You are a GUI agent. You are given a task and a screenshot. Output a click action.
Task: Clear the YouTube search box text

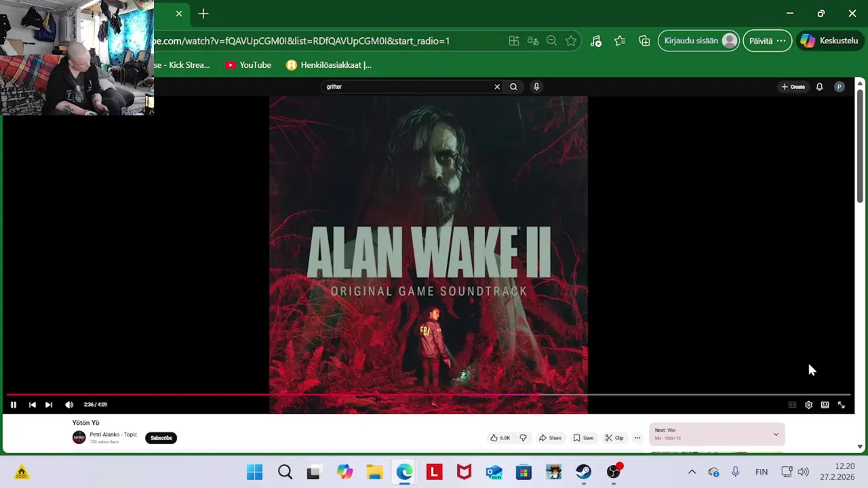point(497,87)
